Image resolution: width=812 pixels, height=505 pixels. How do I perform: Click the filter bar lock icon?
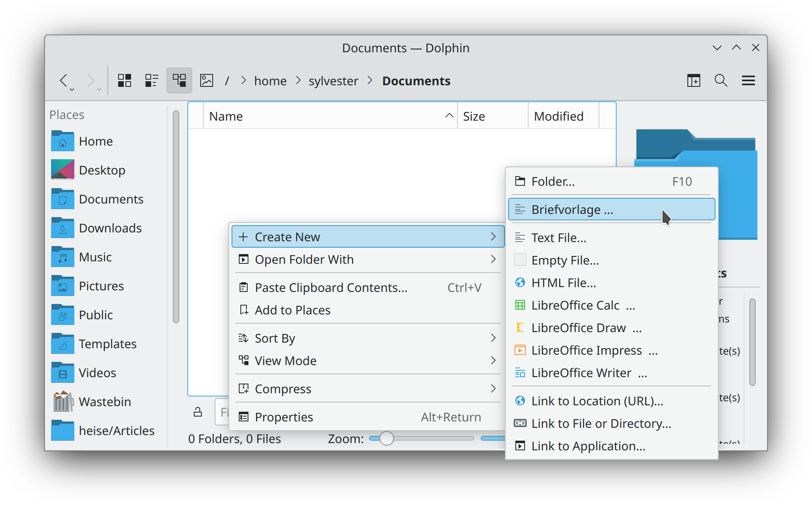click(x=198, y=412)
